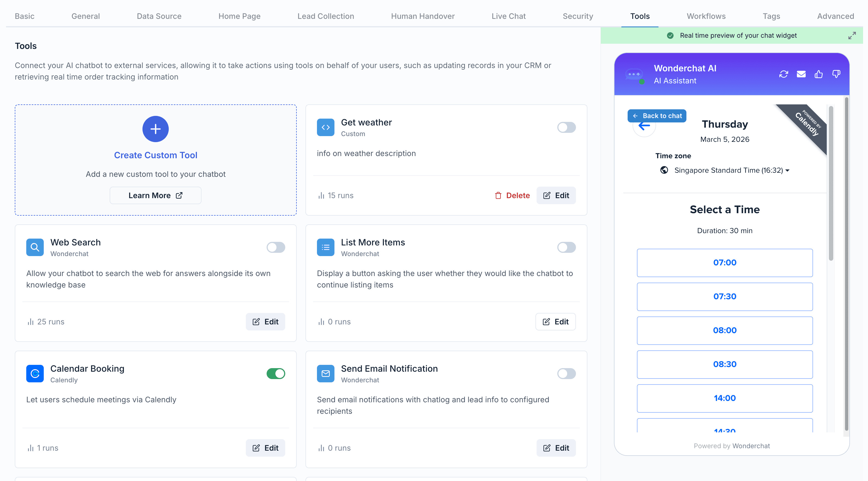Click the Web Search magnifier icon
The width and height of the screenshot is (868, 481).
click(x=35, y=247)
